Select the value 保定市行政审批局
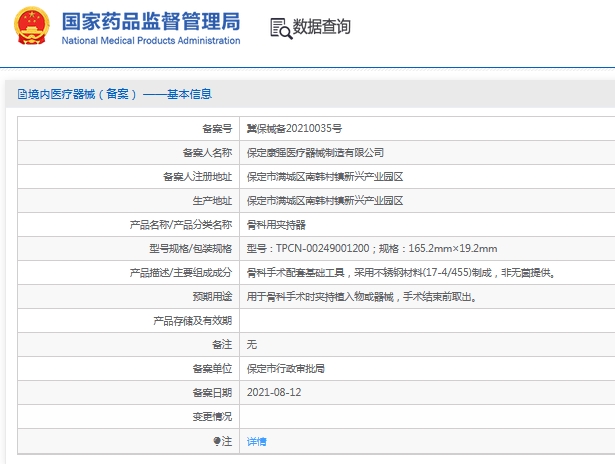The image size is (615, 464). pyautogui.click(x=286, y=369)
